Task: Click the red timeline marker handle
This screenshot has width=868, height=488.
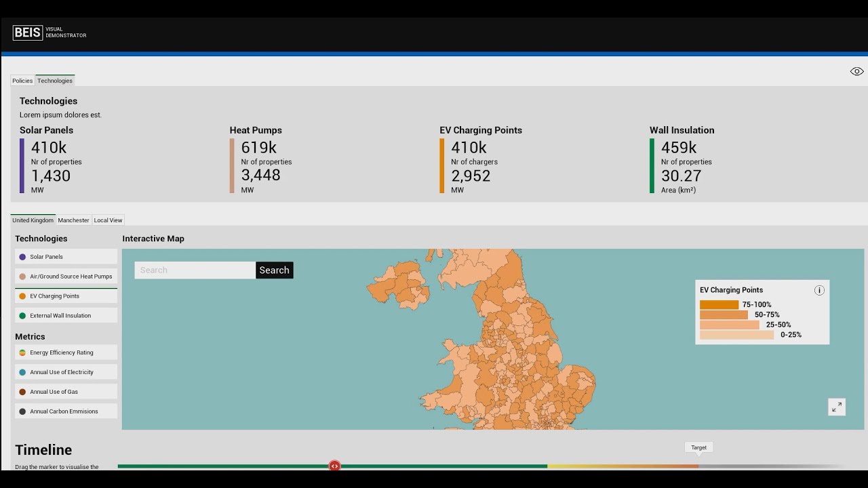Action: 334,466
